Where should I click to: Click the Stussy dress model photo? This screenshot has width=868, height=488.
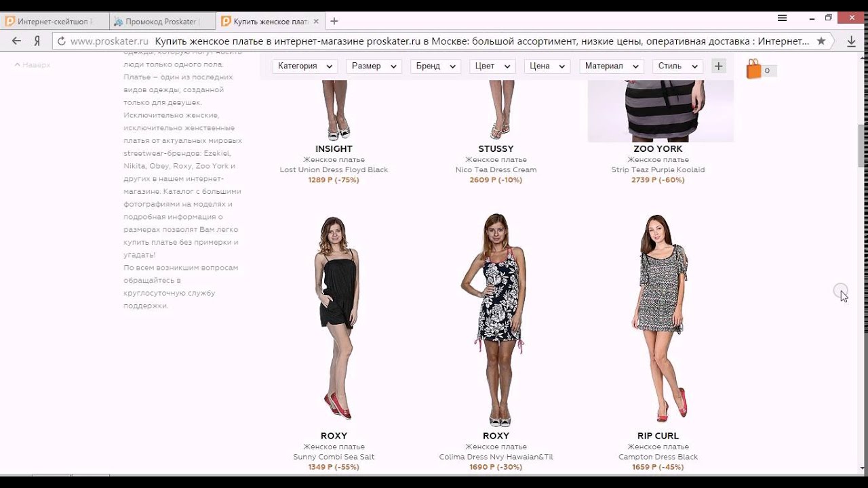[x=500, y=108]
